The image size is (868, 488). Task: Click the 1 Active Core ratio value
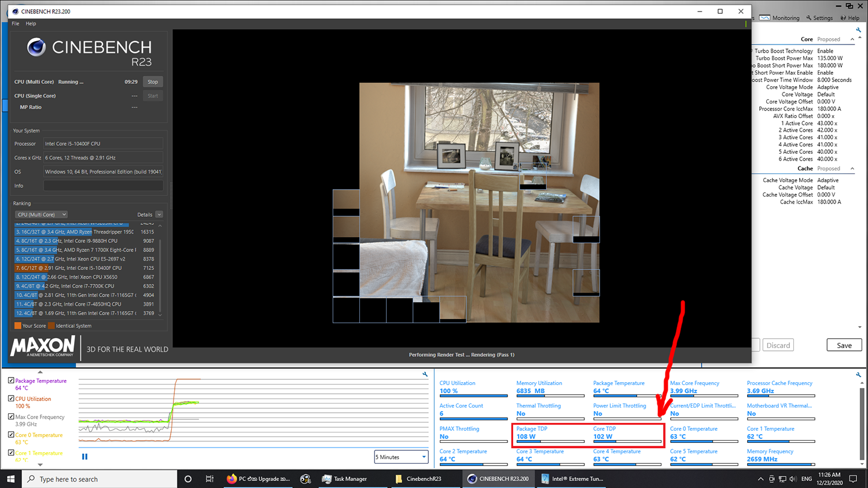tap(827, 123)
